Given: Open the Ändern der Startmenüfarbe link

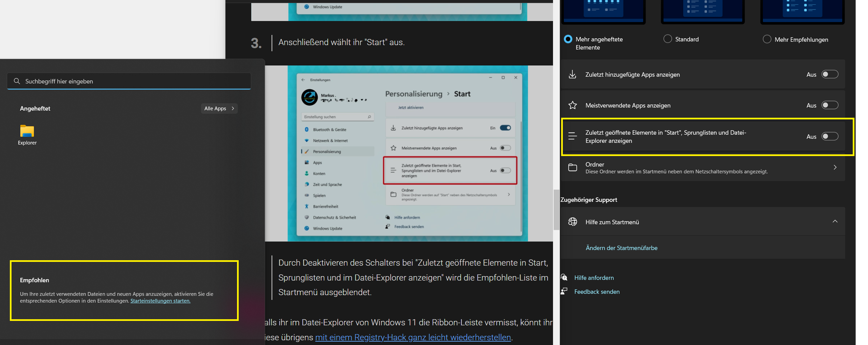Looking at the screenshot, I should [x=622, y=248].
